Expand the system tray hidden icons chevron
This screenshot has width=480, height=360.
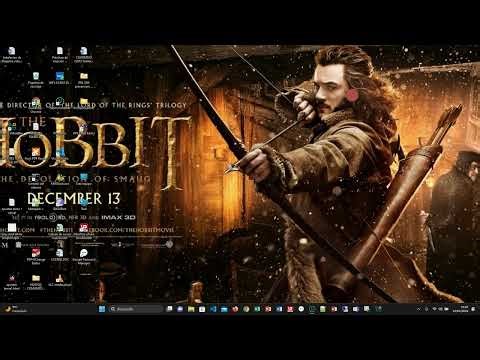point(419,309)
